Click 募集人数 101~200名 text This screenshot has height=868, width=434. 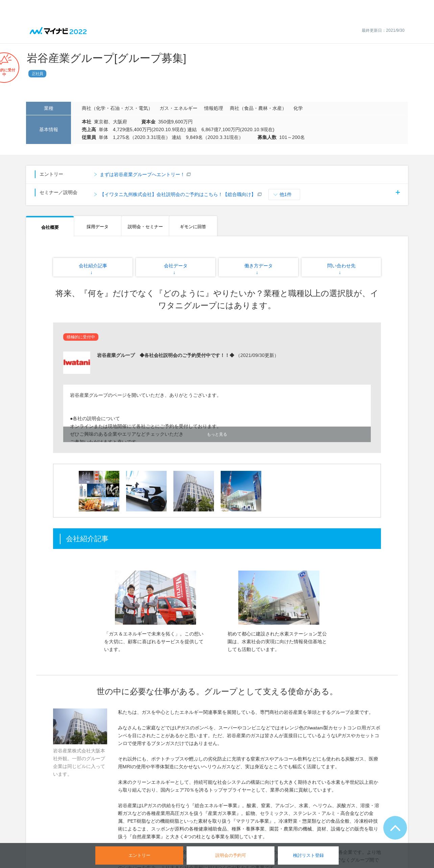point(281,138)
